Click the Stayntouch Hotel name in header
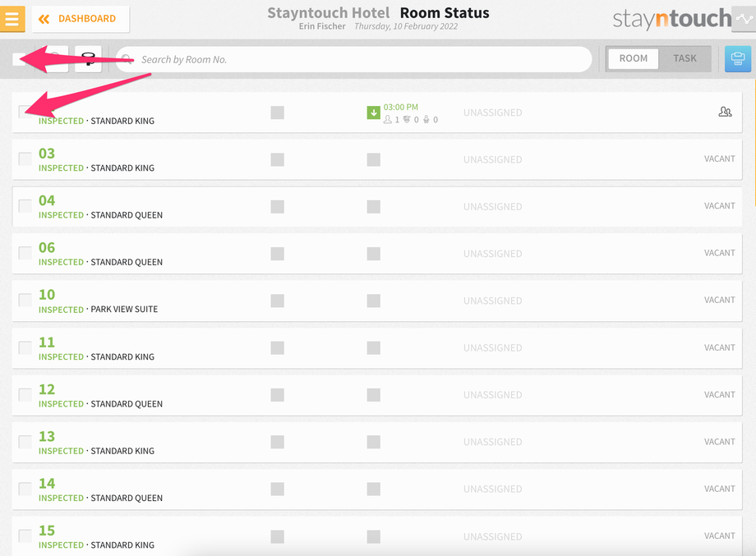 (329, 13)
